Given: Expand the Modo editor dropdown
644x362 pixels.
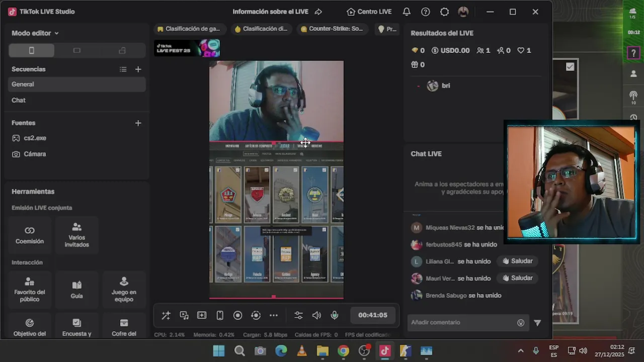Looking at the screenshot, I should tap(35, 33).
